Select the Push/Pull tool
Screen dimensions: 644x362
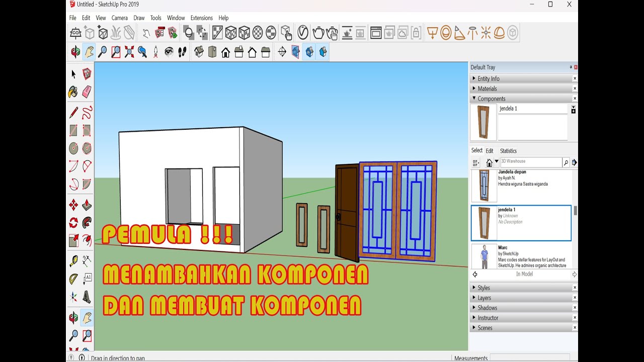tap(87, 205)
